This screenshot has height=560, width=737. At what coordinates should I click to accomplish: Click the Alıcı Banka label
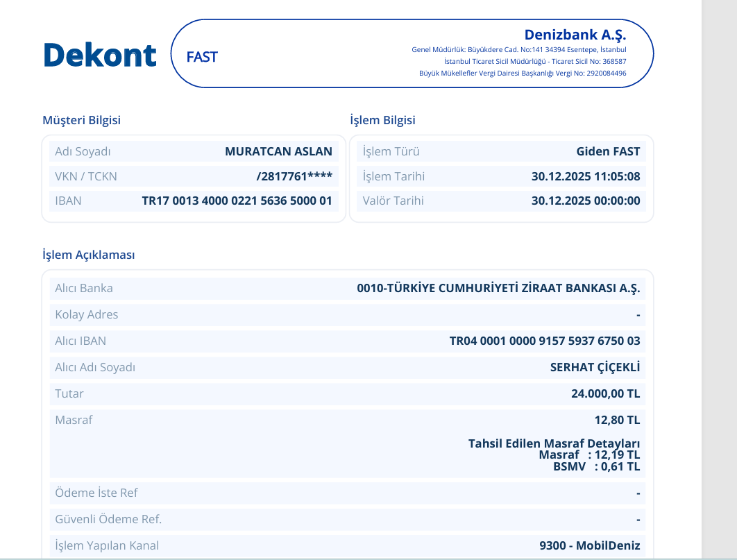click(x=84, y=288)
